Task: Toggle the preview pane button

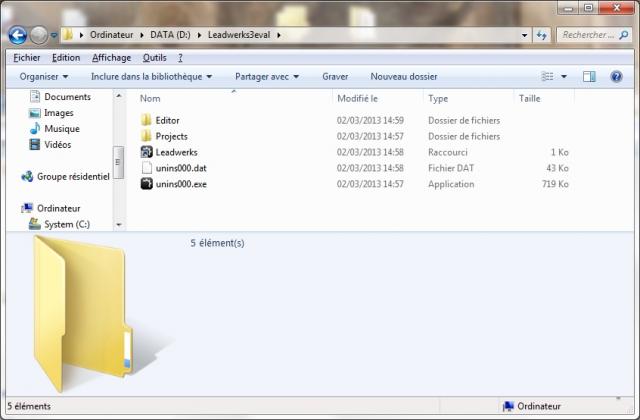Action: pyautogui.click(x=589, y=76)
